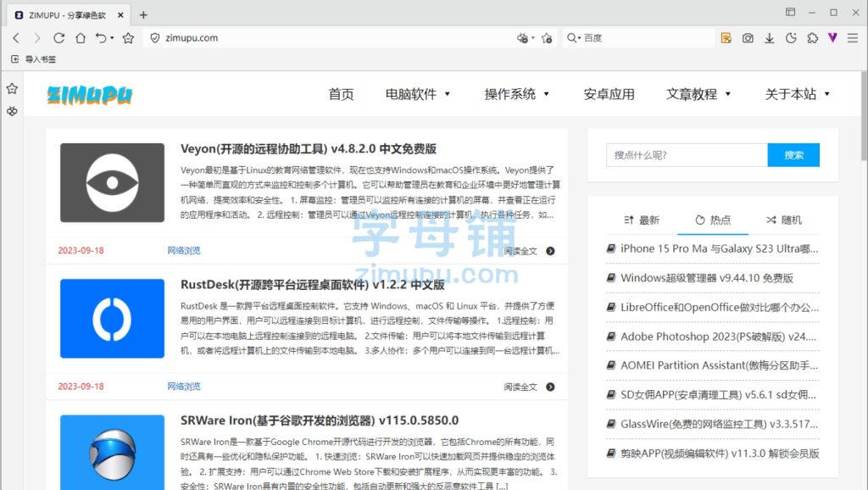Expand the 关于本站 menu
The width and height of the screenshot is (868, 490).
798,94
